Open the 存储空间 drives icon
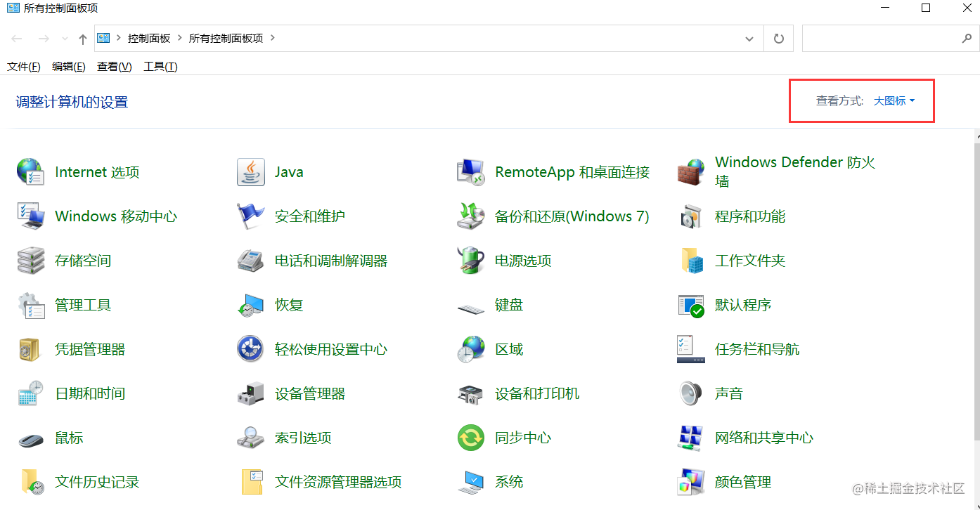The height and width of the screenshot is (510, 980). [30, 261]
